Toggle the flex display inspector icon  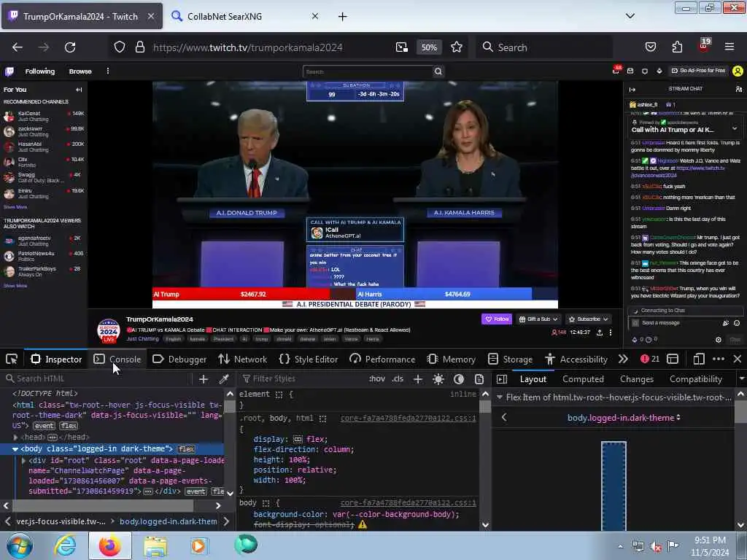pos(298,439)
